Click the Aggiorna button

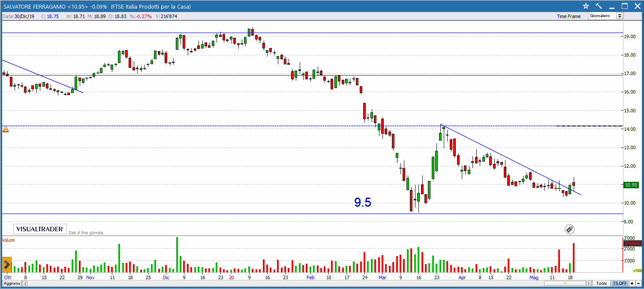point(11,283)
